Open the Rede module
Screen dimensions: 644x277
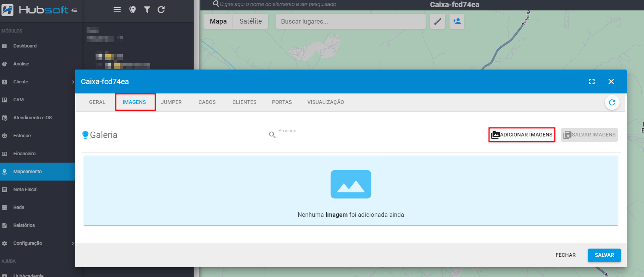click(x=37, y=207)
